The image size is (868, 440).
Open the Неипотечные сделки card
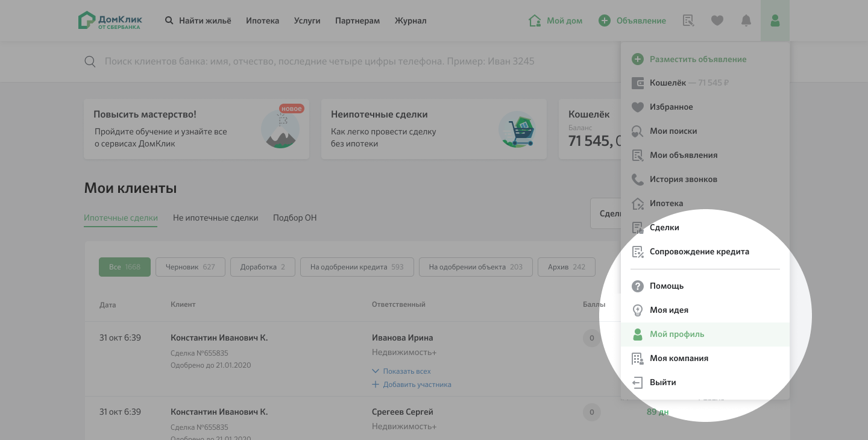tap(434, 129)
